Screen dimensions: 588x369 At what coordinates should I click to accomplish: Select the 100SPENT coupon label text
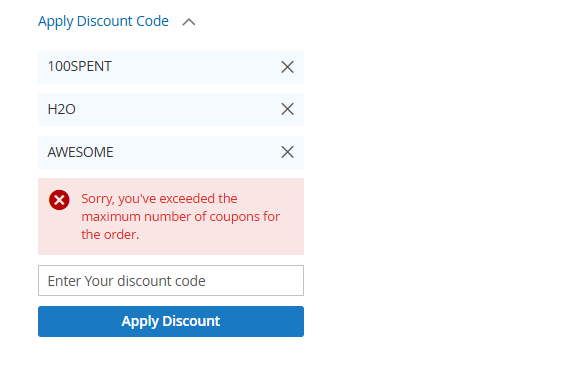(x=80, y=66)
